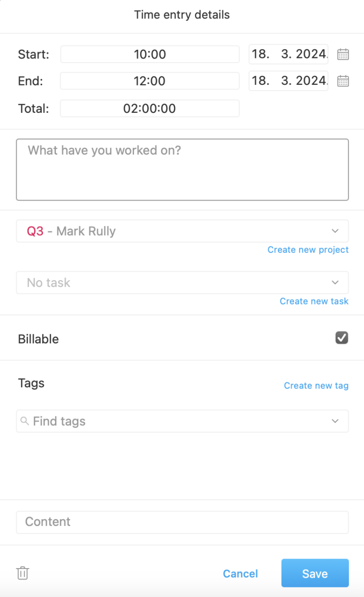The height and width of the screenshot is (597, 364).
Task: Open the No task dropdown
Action: point(335,283)
